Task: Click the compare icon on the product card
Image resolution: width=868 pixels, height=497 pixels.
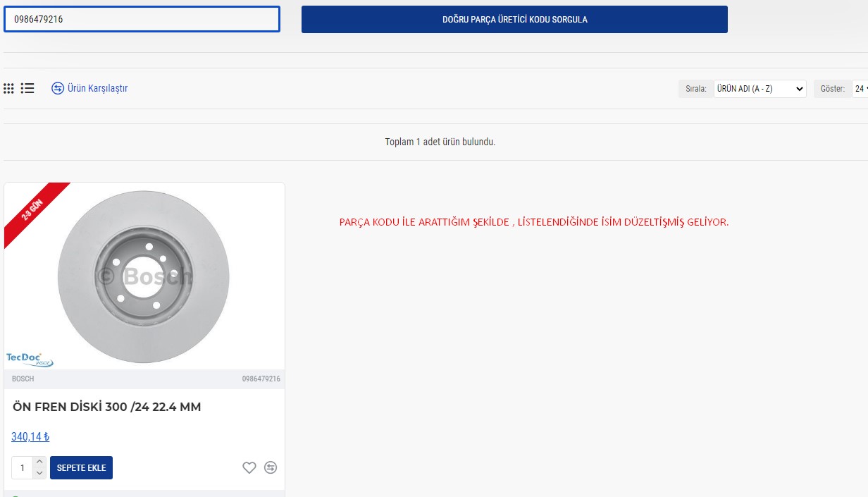Action: coord(271,467)
